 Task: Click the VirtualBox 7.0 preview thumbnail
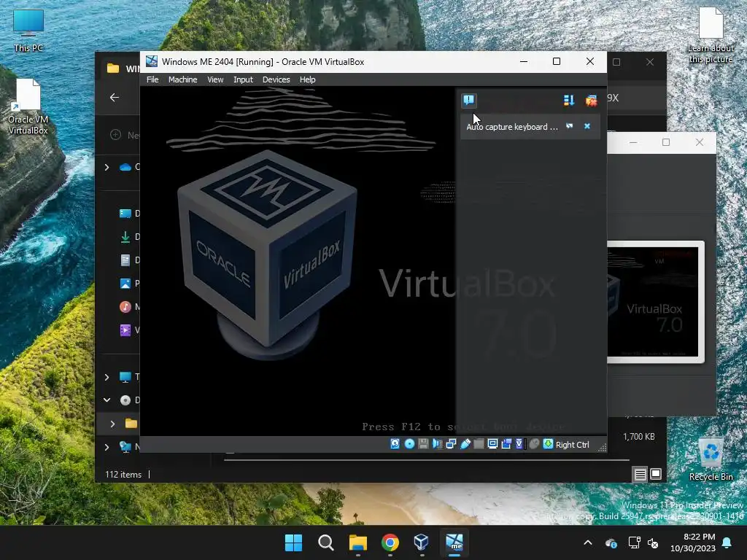pyautogui.click(x=656, y=302)
